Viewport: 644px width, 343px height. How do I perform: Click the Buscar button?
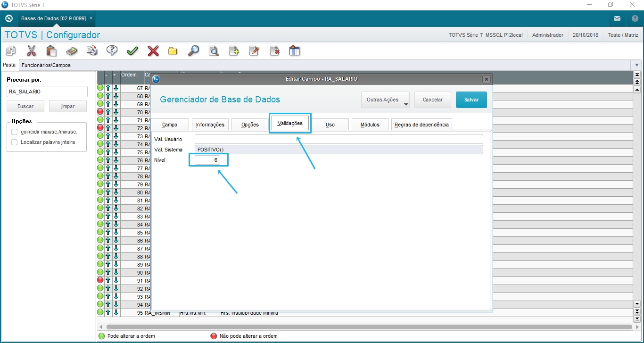point(25,106)
